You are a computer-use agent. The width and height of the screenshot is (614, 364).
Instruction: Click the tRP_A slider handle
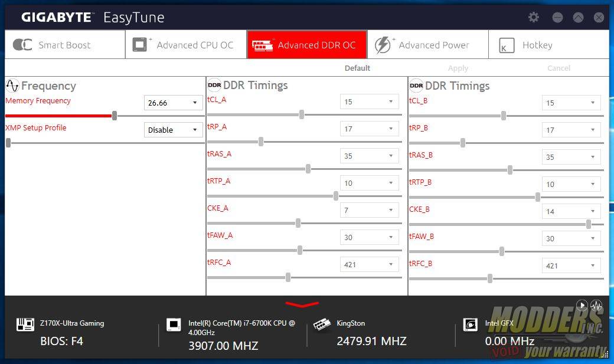(x=261, y=142)
